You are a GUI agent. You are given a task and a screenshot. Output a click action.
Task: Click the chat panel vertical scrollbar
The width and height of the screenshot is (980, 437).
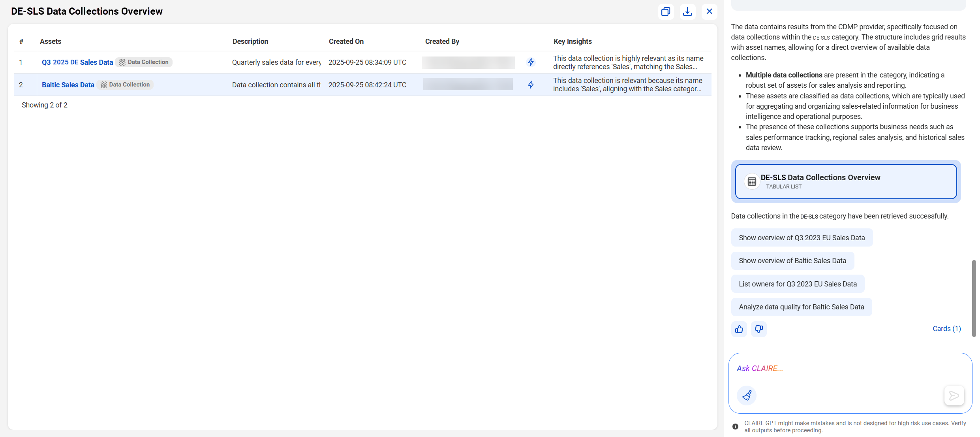coord(974,298)
